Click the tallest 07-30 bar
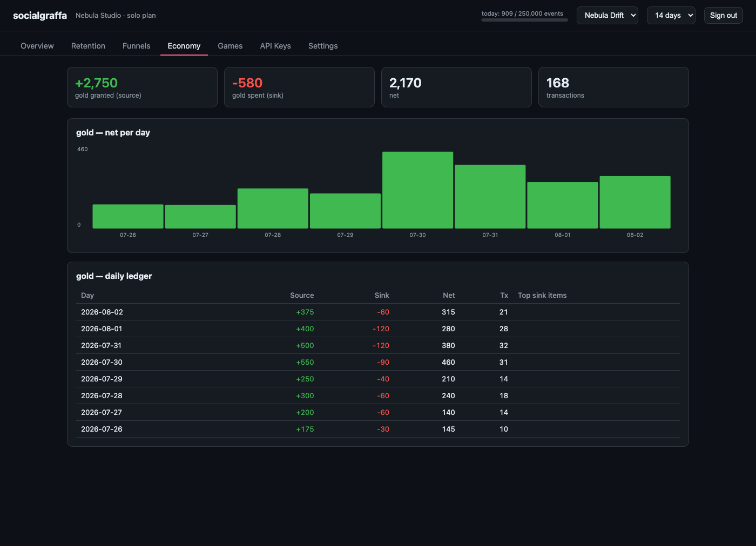This screenshot has height=546, width=756. tap(417, 190)
